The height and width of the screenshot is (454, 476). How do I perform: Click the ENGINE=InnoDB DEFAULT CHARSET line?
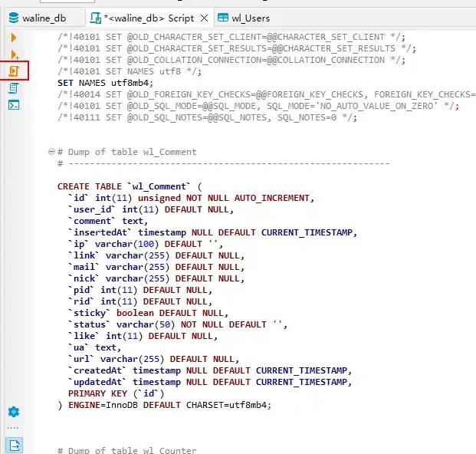pyautogui.click(x=164, y=405)
